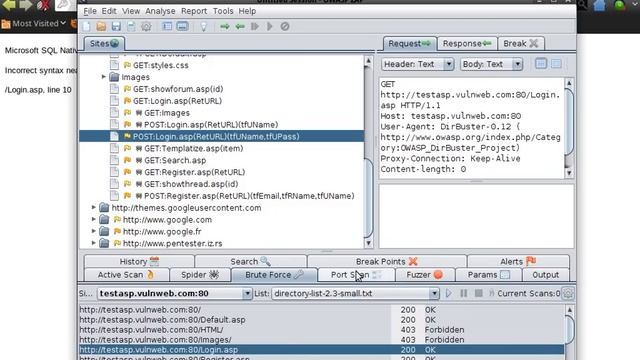Open the View menu
This screenshot has height=360, width=640.
click(x=131, y=11)
